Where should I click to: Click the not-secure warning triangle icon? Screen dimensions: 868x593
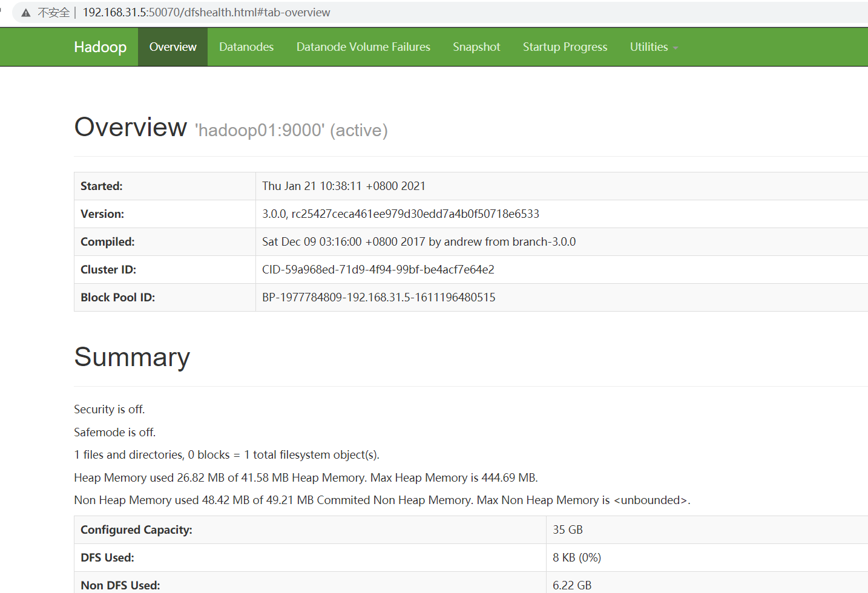[26, 13]
